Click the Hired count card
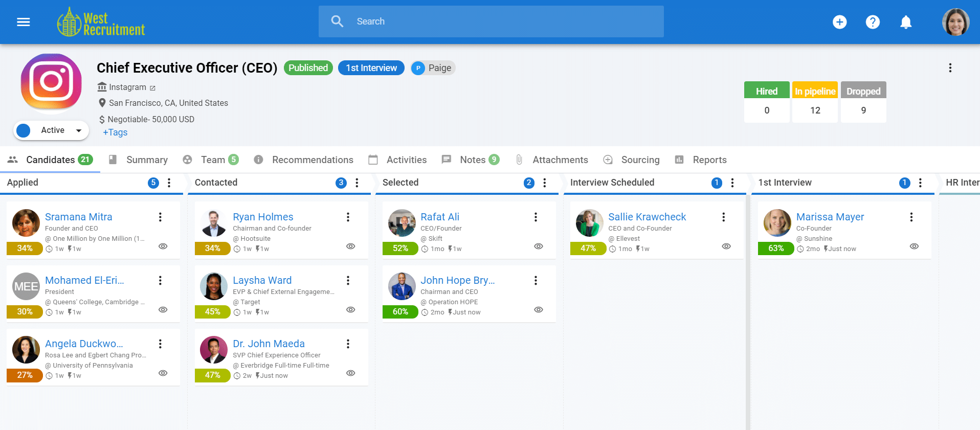Viewport: 980px width, 430px height. pos(767,102)
